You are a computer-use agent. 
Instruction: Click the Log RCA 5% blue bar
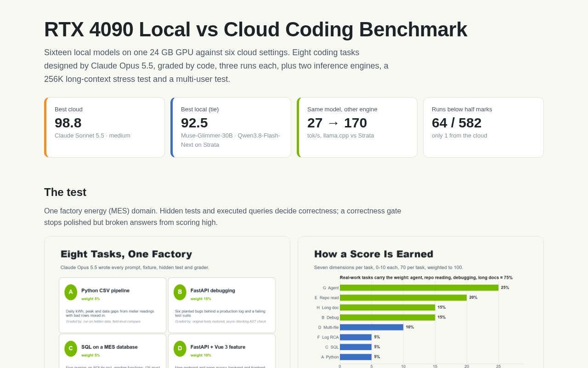click(356, 337)
